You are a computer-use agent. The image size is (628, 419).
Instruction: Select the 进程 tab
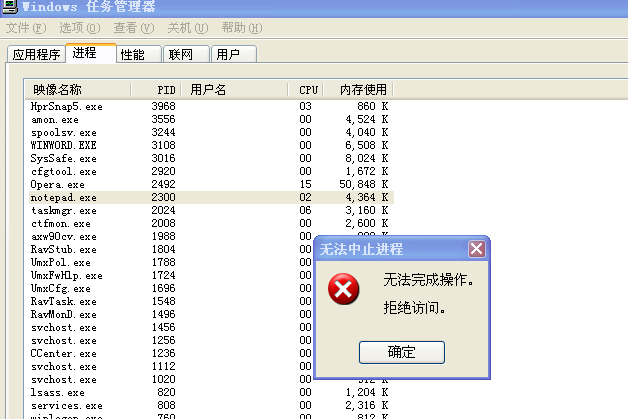pyautogui.click(x=91, y=53)
